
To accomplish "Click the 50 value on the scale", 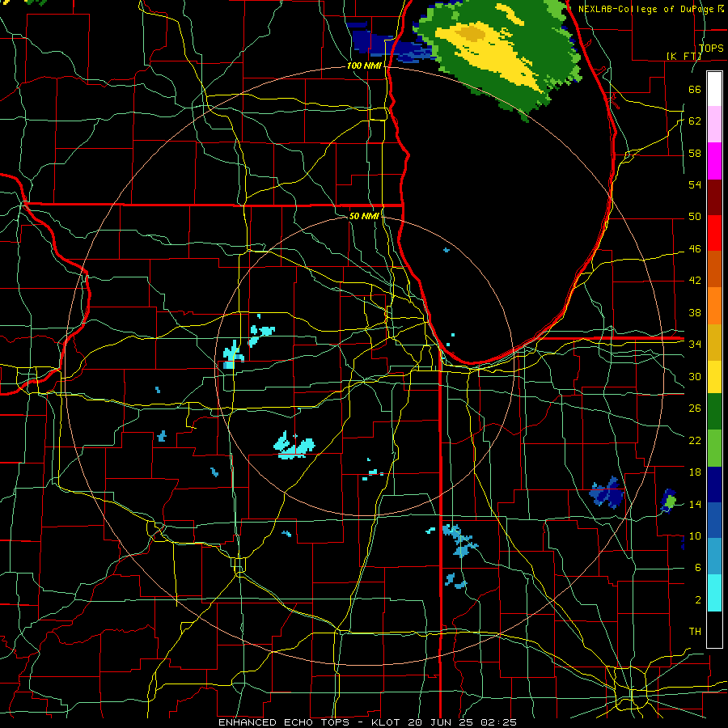I will coord(695,216).
